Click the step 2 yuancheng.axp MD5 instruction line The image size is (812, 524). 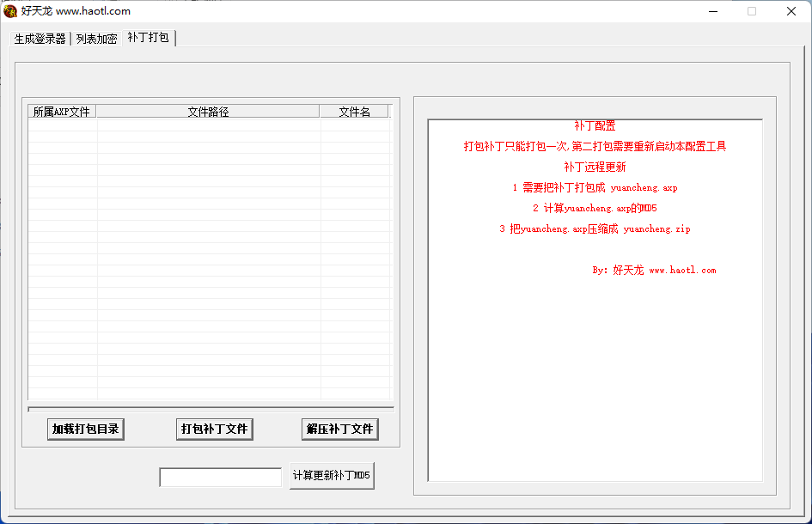click(595, 209)
